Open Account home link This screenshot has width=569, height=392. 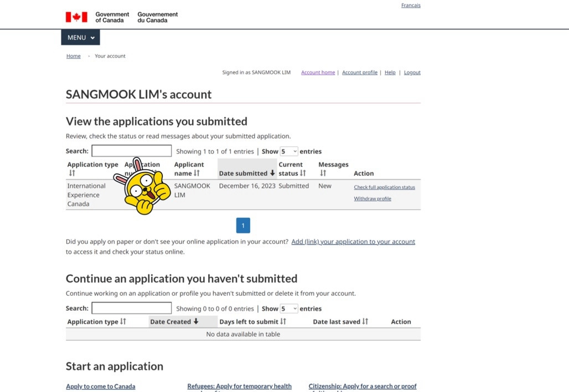[x=318, y=72]
